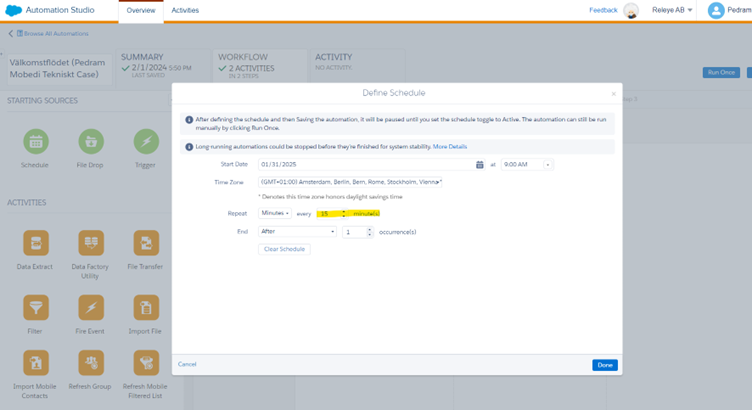The width and height of the screenshot is (752, 410).
Task: Expand the Repeat Minutes dropdown
Action: 274,213
